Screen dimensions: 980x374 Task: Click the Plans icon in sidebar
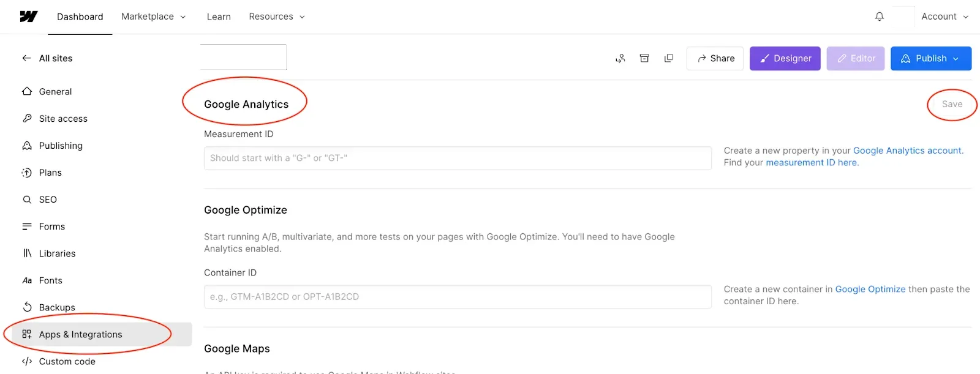point(27,173)
